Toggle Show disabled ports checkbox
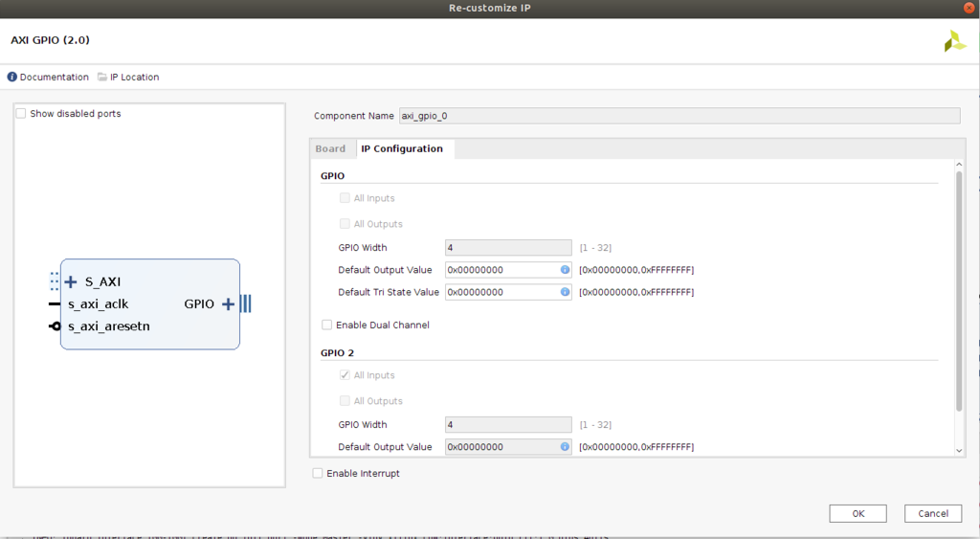The image size is (980, 539). (x=21, y=113)
